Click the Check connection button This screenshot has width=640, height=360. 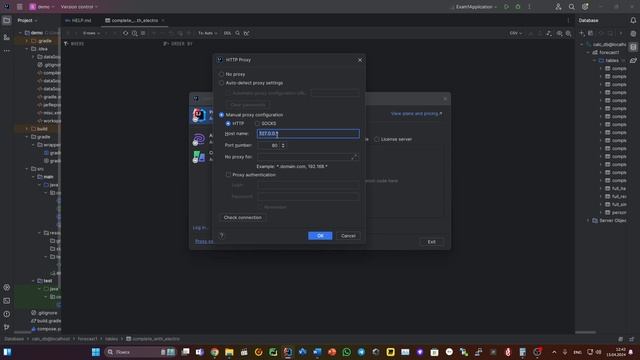242,218
